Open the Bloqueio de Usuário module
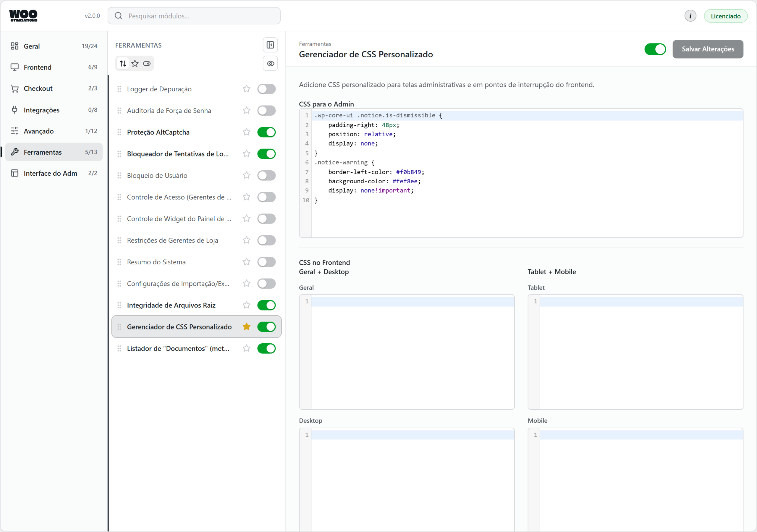Viewport: 757px width, 532px height. (157, 175)
